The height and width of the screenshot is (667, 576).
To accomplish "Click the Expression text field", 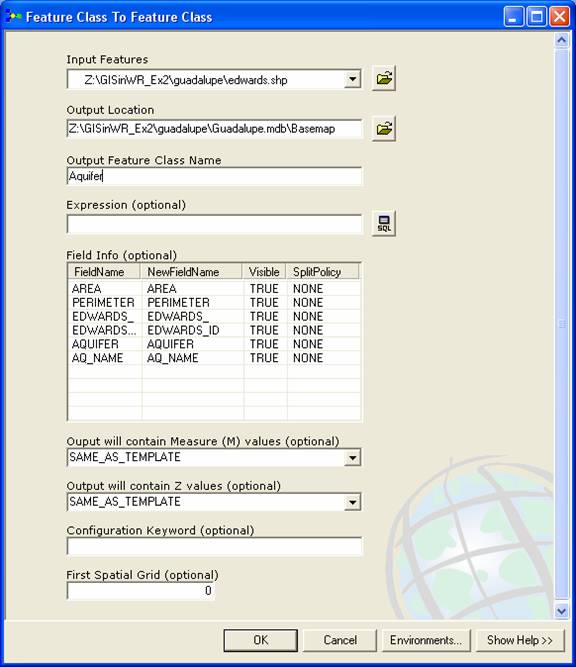I will (214, 224).
